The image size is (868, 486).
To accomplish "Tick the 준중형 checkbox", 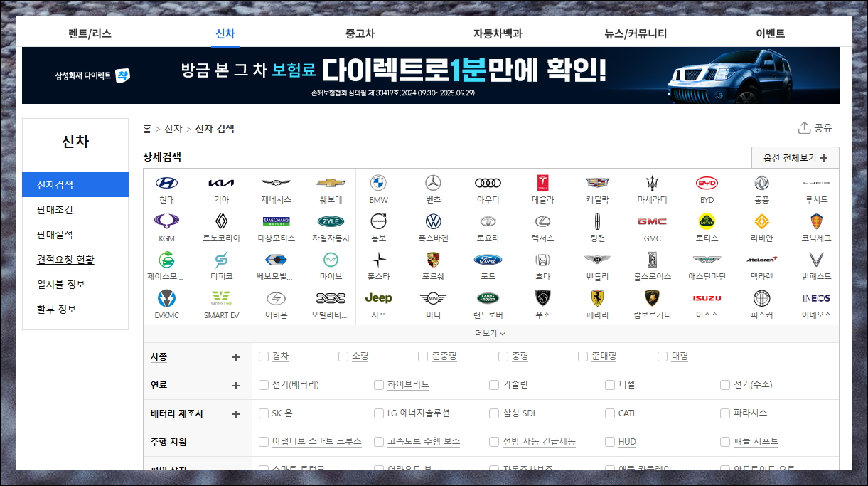I will 423,356.
